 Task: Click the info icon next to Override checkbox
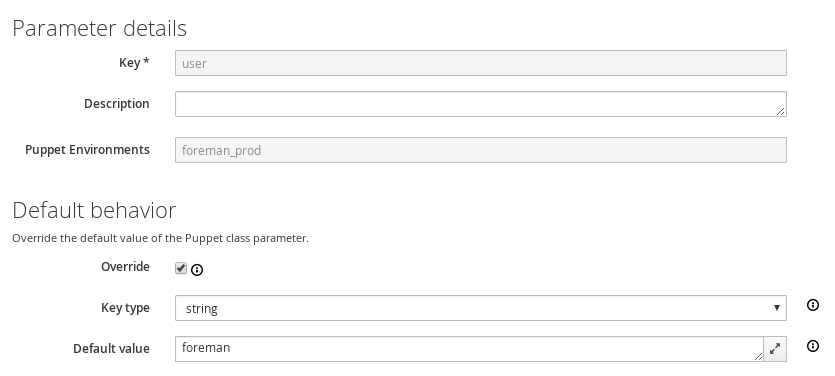pos(197,270)
